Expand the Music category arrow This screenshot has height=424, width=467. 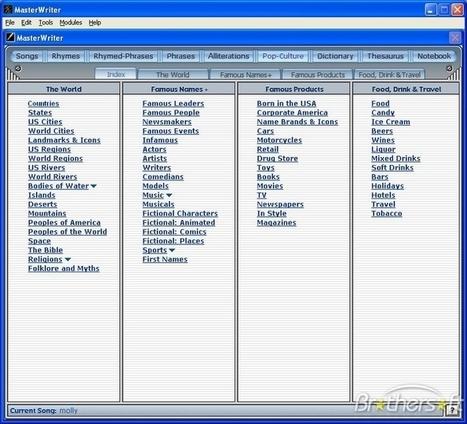169,195
